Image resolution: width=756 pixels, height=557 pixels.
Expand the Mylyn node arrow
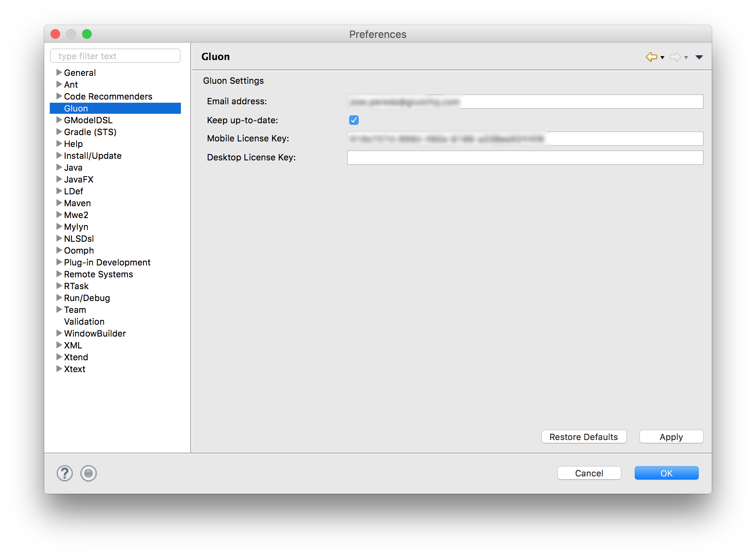pos(59,226)
